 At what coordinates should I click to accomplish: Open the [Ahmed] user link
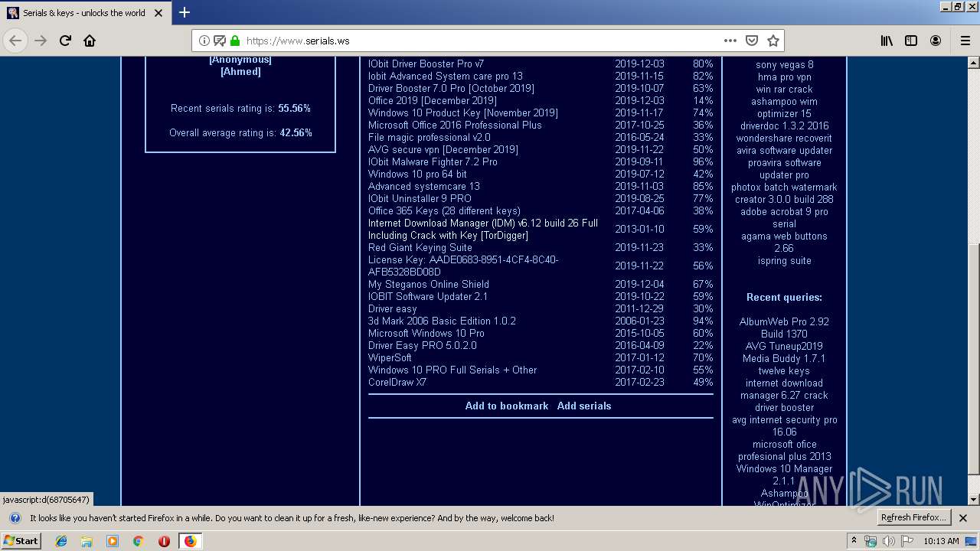240,71
